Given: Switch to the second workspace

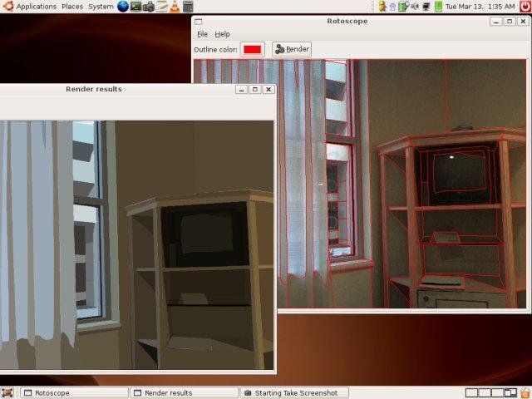Looking at the screenshot, I should 485,393.
